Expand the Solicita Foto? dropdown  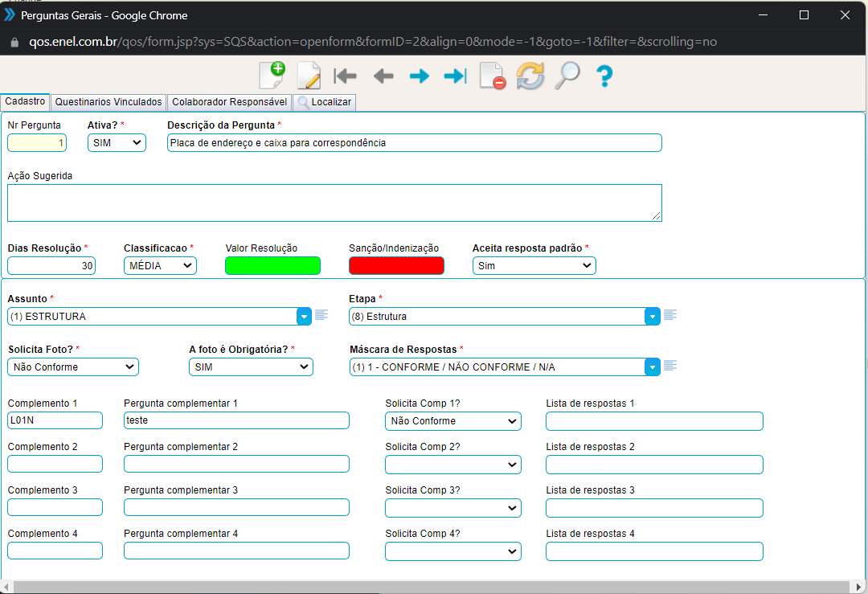tap(73, 367)
